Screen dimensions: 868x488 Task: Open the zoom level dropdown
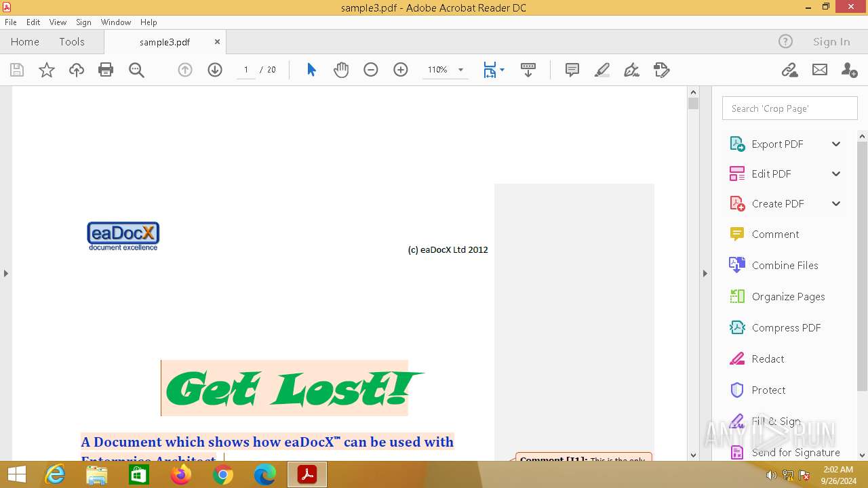click(x=460, y=70)
